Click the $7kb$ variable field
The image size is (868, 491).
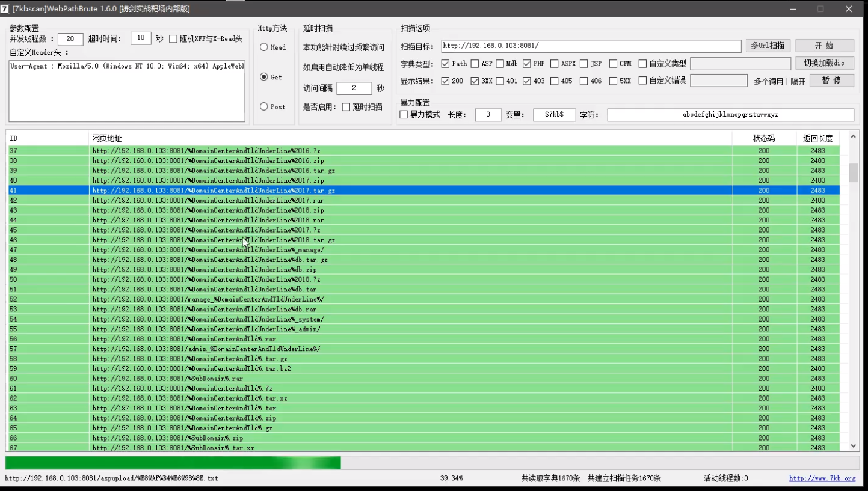click(555, 115)
